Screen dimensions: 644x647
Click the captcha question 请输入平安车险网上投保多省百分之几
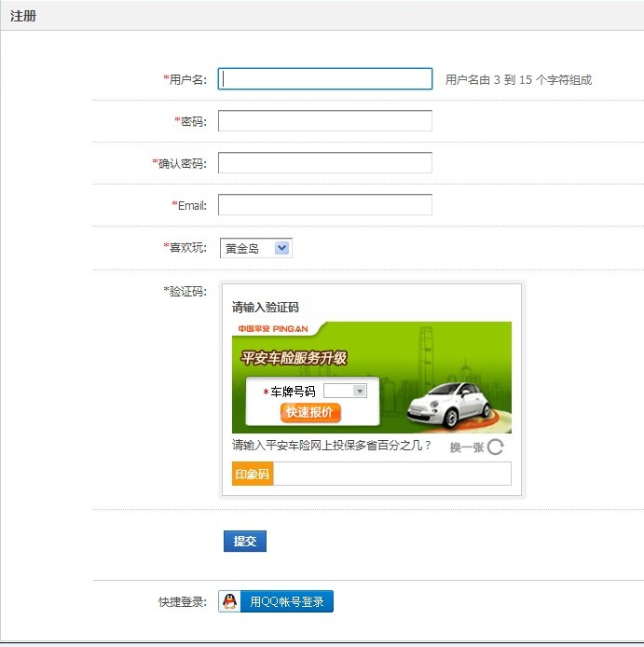(332, 446)
